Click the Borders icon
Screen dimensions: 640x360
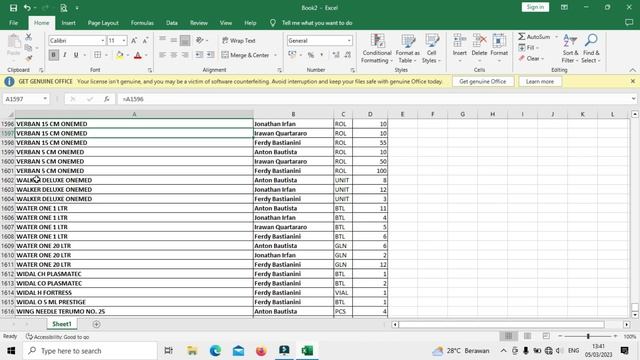(97, 55)
